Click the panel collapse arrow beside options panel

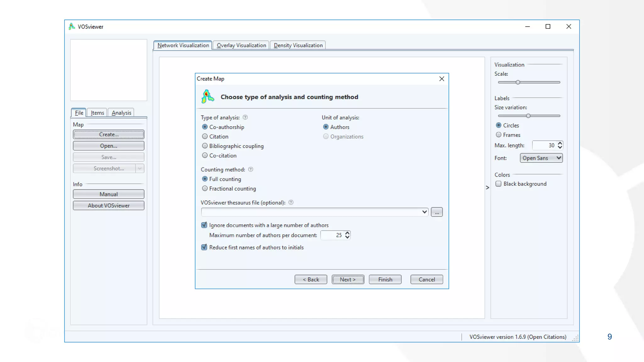click(x=487, y=188)
